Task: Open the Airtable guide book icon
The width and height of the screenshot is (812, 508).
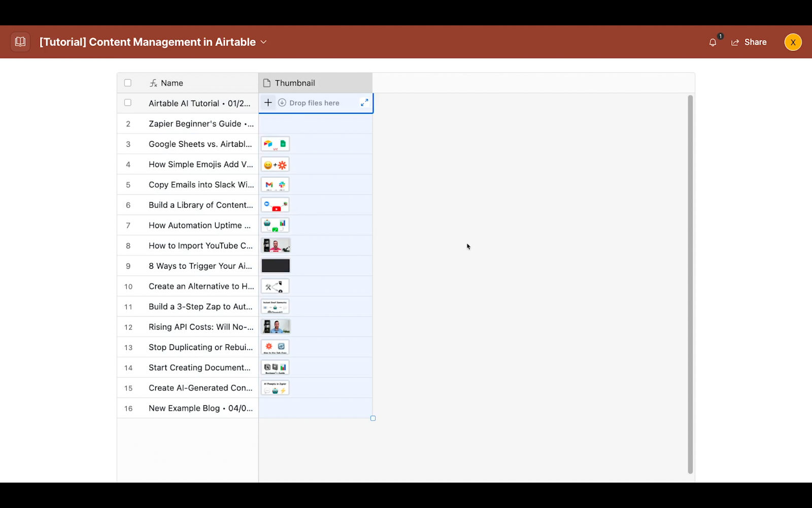Action: coord(20,42)
